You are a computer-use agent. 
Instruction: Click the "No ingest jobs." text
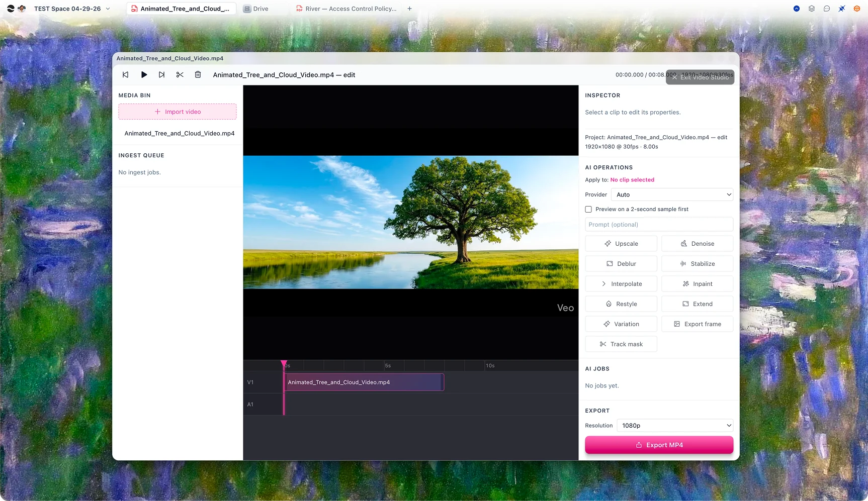pos(140,172)
